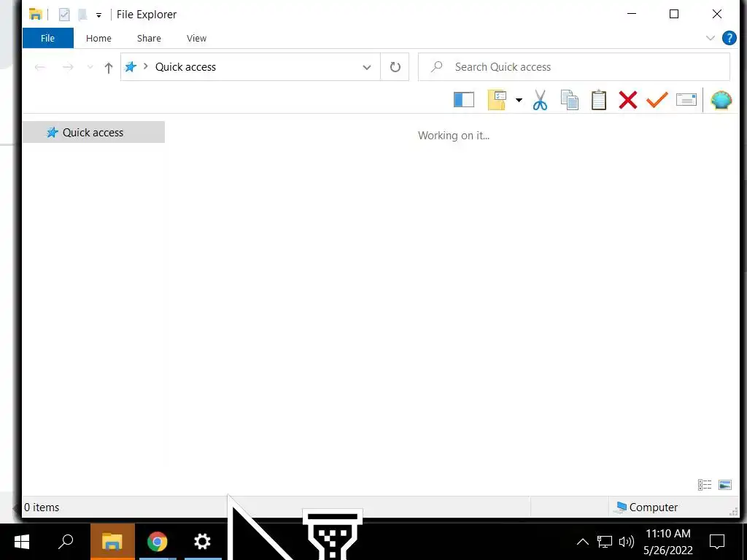The image size is (747, 560).
Task: Switch to the Home ribbon tab
Action: point(98,38)
